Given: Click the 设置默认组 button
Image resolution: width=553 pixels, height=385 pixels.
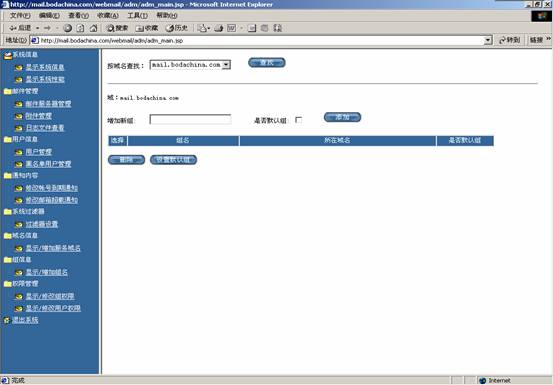Looking at the screenshot, I should (x=173, y=160).
